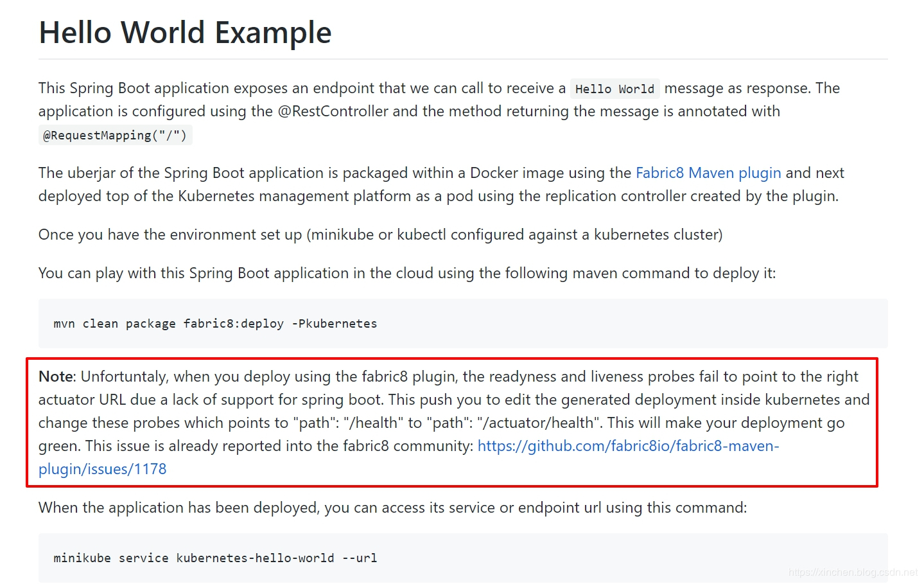Click the --url flag in minikube command
This screenshot has height=584, width=924.
click(x=360, y=558)
